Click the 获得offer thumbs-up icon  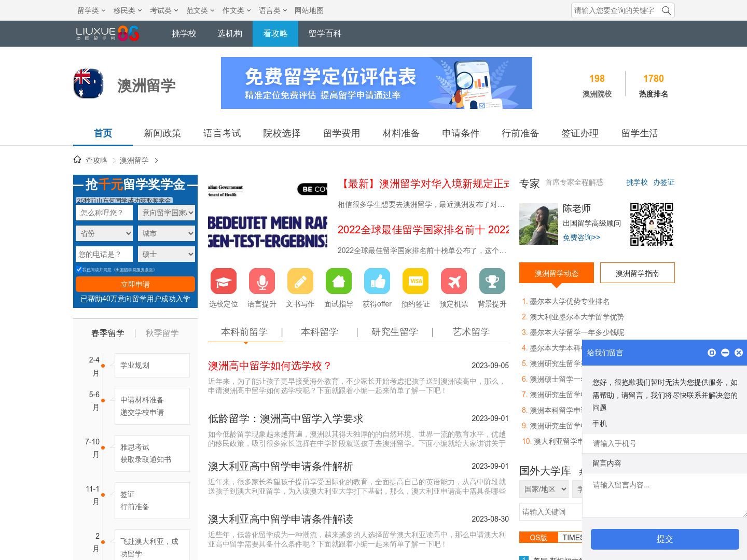[x=377, y=281]
